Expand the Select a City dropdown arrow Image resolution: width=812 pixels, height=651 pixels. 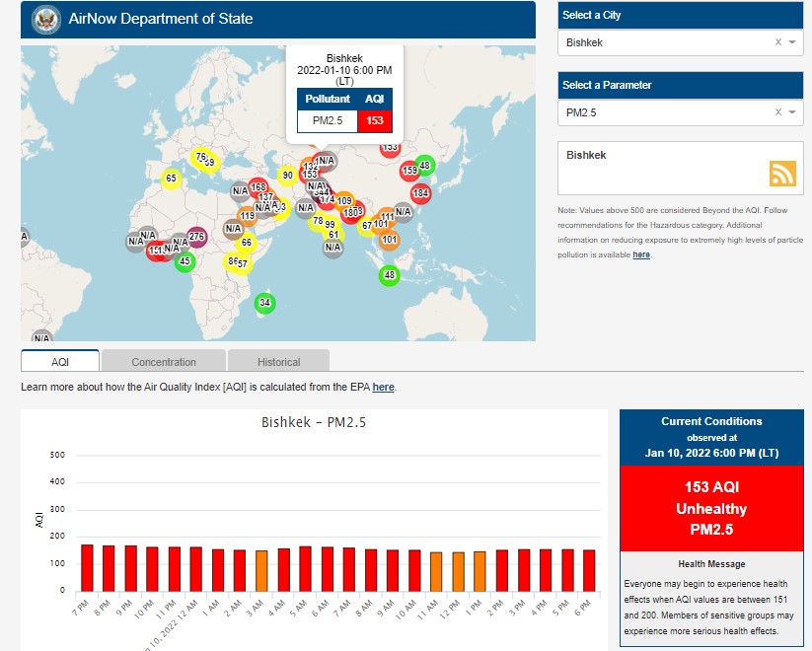pos(792,42)
